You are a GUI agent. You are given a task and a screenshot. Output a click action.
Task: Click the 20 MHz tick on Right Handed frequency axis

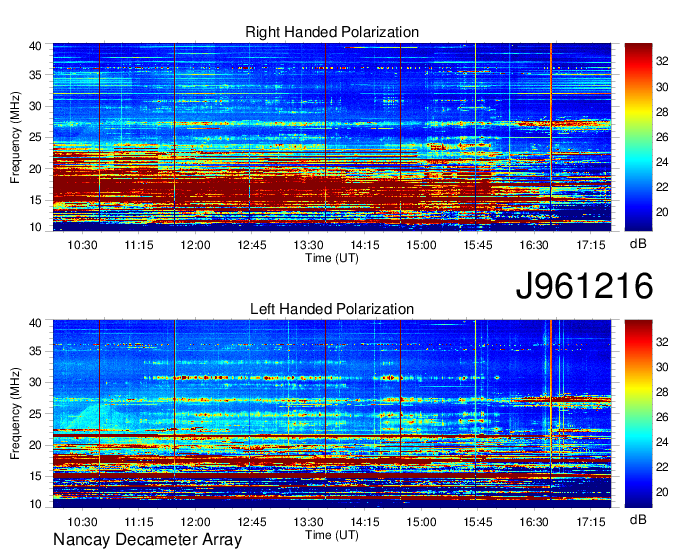click(35, 169)
